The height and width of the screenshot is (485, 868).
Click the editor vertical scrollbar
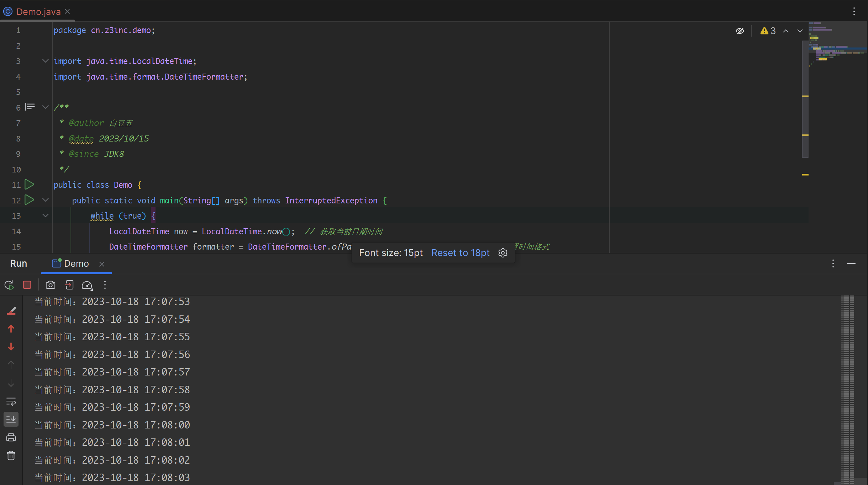[805, 100]
